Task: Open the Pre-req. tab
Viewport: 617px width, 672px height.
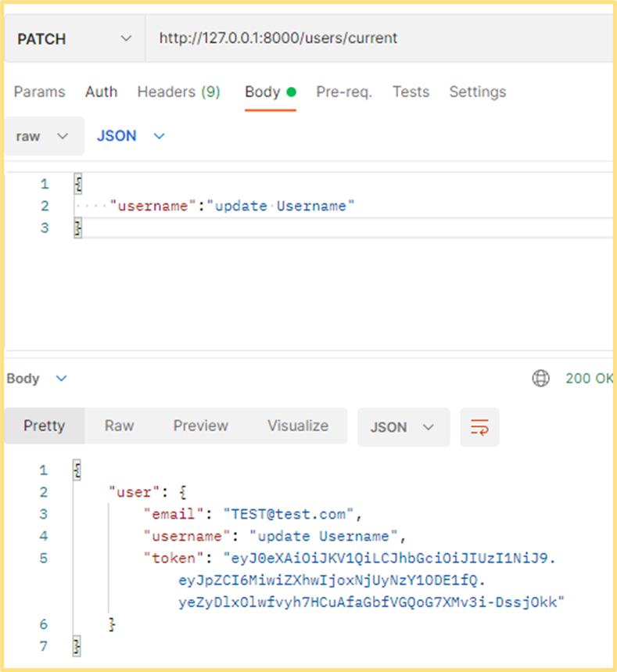Action: (344, 92)
